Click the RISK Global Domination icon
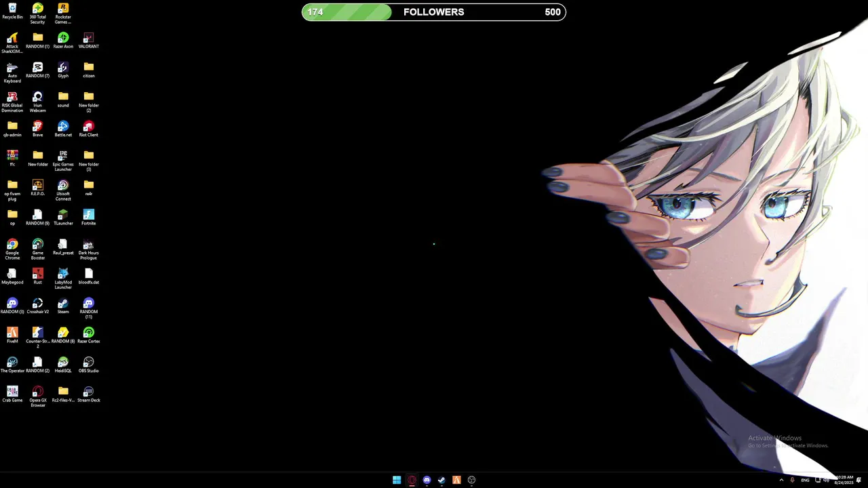The width and height of the screenshot is (868, 488). 12,102
